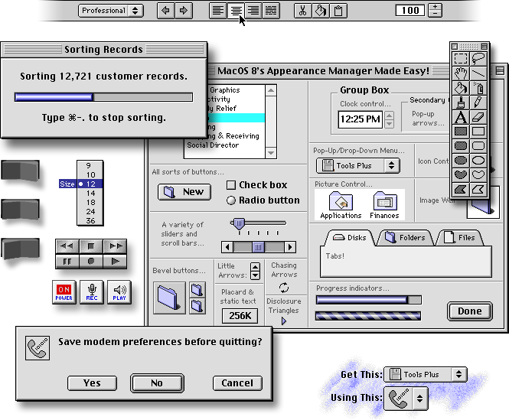Image resolution: width=509 pixels, height=420 pixels.
Task: Expand the Disclosure Triangle
Action: point(284,321)
